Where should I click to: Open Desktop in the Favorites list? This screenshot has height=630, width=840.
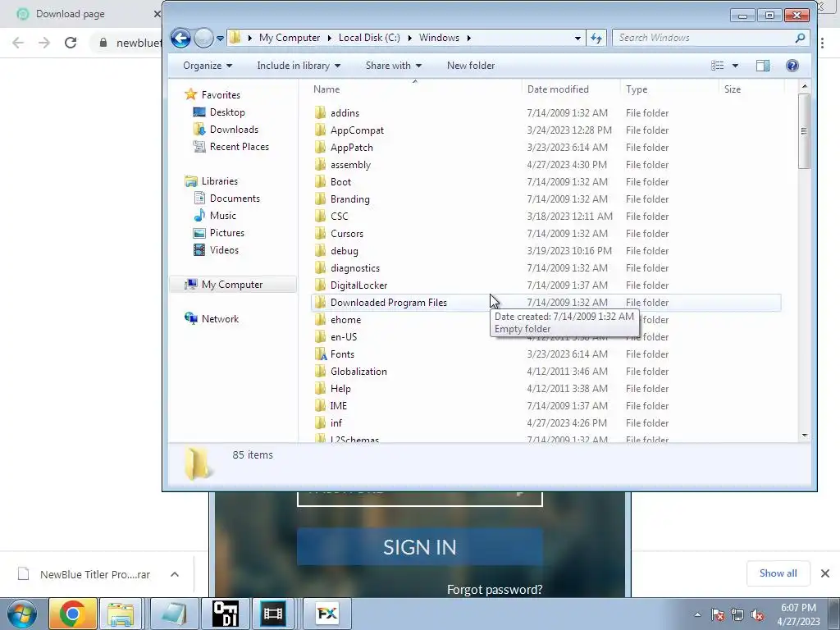[x=227, y=112]
